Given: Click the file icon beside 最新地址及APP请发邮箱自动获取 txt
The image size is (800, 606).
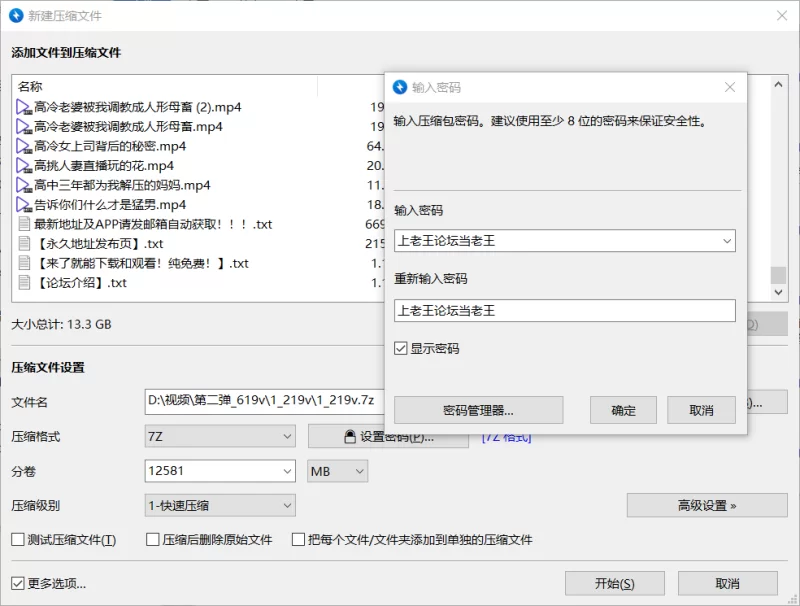Looking at the screenshot, I should tap(25, 224).
